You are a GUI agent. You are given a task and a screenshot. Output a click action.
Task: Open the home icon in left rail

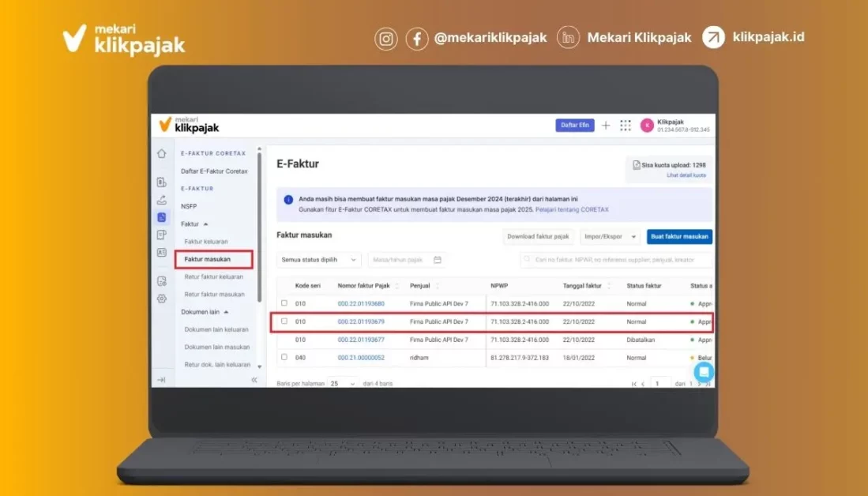tap(162, 153)
